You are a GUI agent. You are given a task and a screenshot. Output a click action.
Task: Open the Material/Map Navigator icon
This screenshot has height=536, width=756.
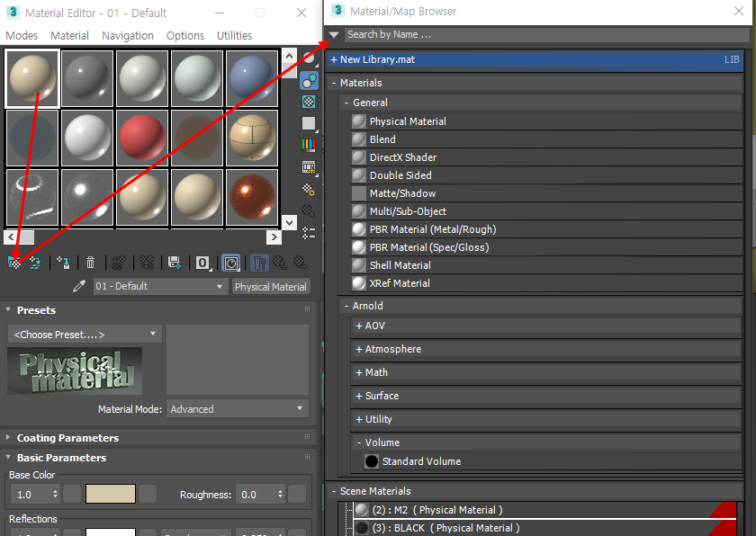pos(309,233)
